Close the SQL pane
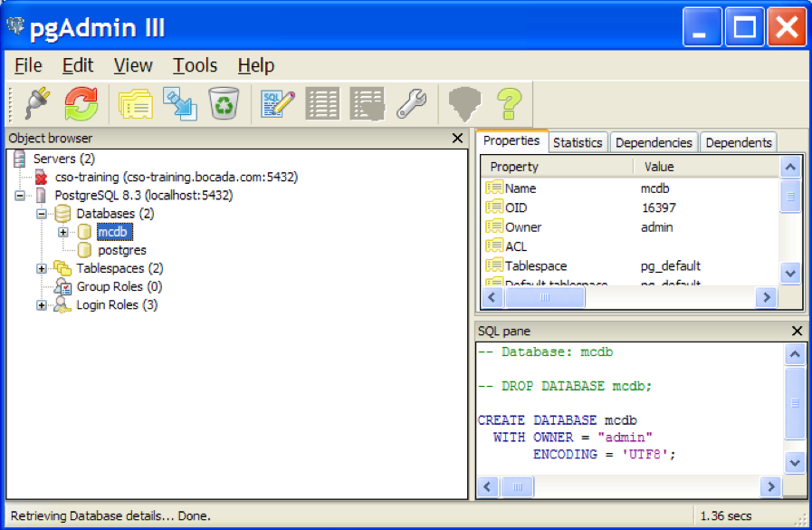The image size is (812, 530). 797,330
